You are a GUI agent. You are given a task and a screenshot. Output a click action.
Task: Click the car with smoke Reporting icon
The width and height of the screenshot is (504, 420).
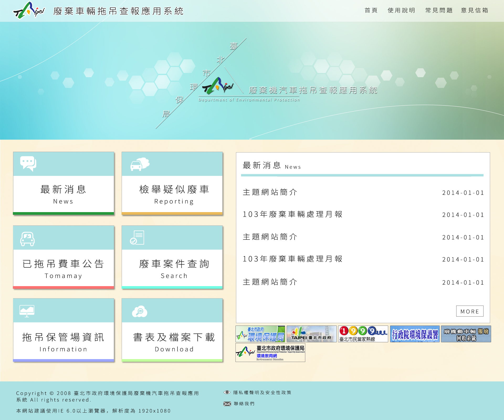(x=140, y=164)
